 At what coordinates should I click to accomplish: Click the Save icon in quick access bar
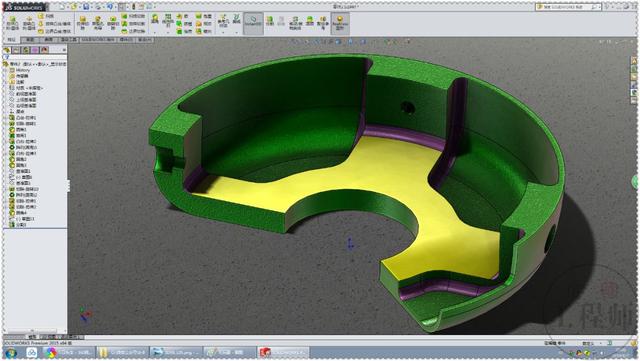pyautogui.click(x=86, y=7)
